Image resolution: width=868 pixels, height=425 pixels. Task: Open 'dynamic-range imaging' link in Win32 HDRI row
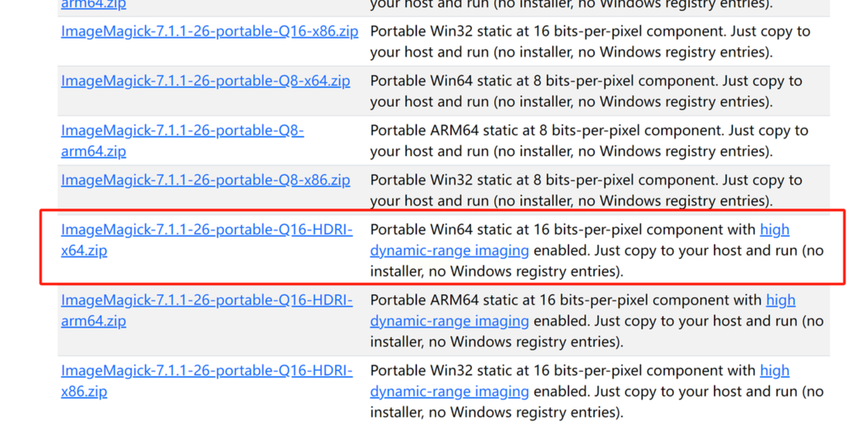coord(449,392)
